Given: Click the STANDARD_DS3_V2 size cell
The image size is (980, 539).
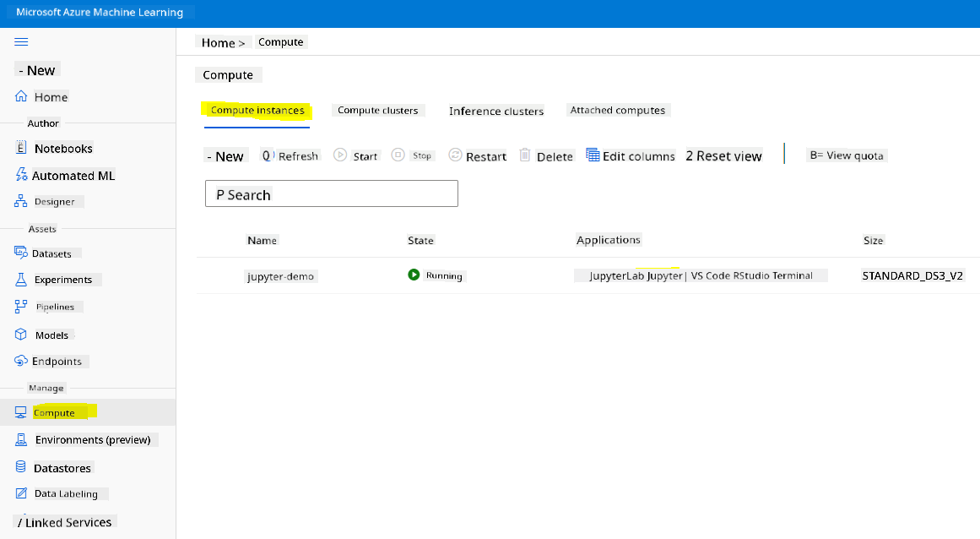Looking at the screenshot, I should pos(912,275).
